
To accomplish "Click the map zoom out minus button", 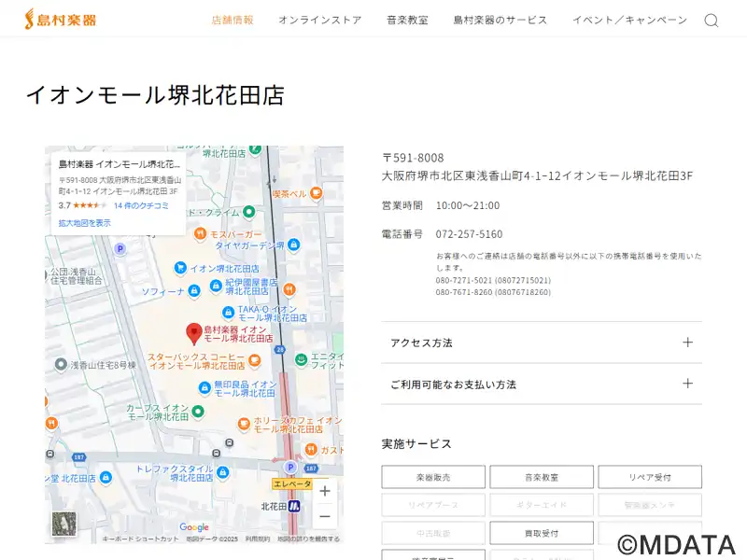I will (325, 516).
